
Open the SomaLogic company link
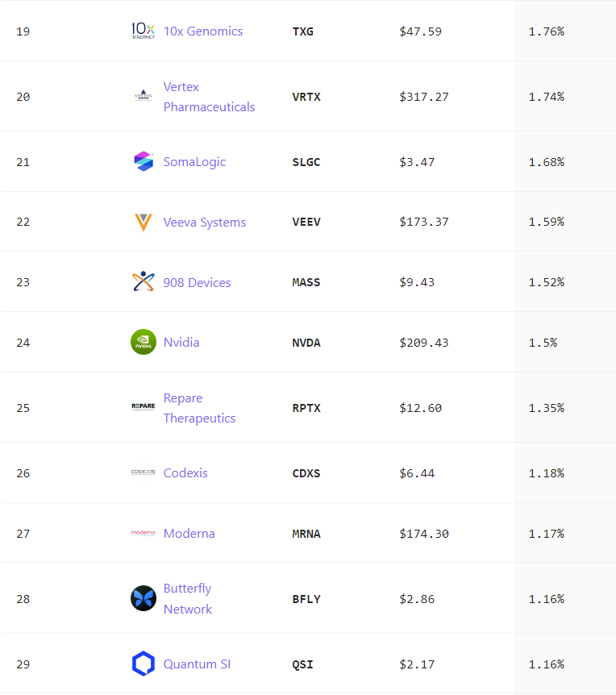click(x=194, y=162)
